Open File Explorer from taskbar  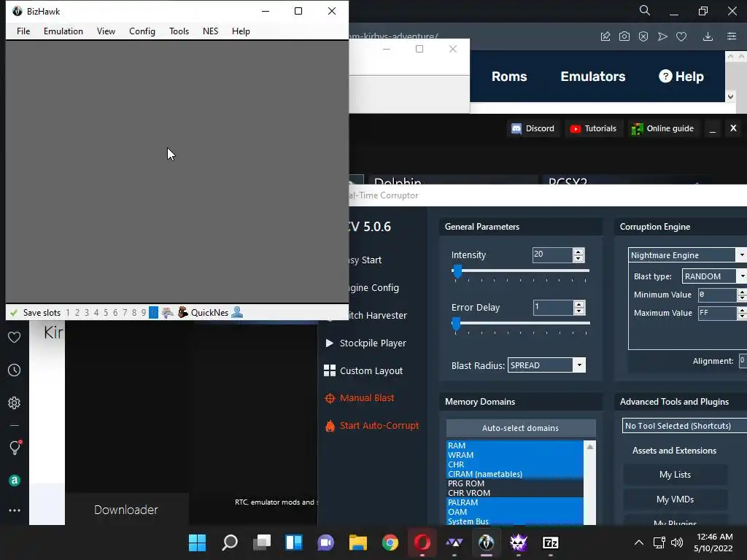pos(357,542)
